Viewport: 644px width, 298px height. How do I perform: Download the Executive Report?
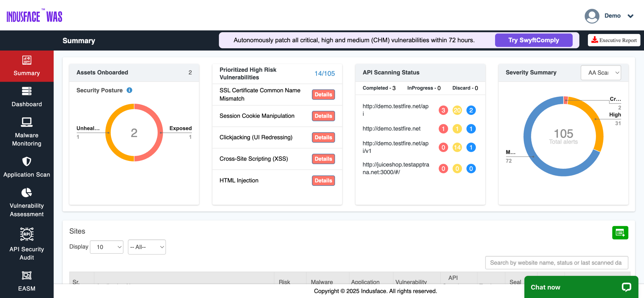pyautogui.click(x=614, y=40)
